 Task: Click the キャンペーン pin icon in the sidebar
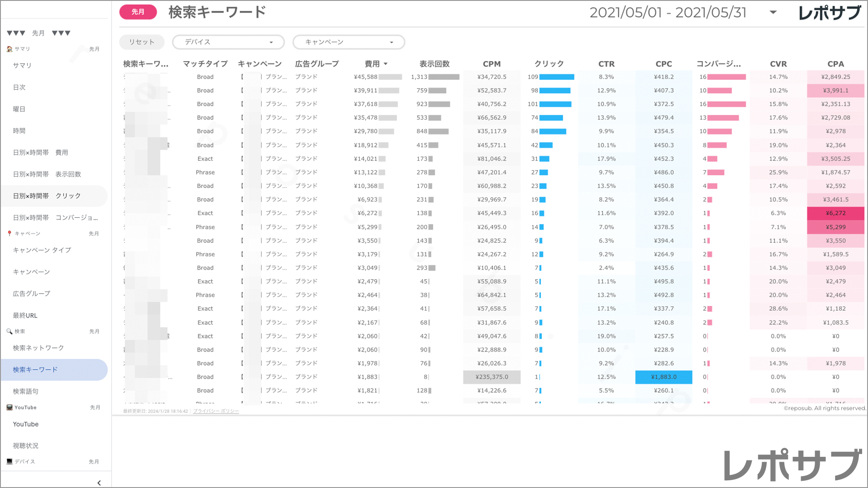click(9, 233)
